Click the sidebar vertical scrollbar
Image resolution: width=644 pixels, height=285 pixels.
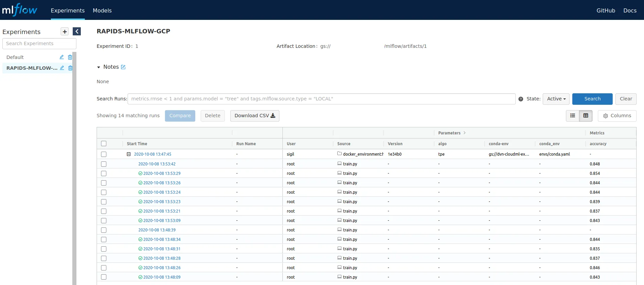click(x=74, y=168)
